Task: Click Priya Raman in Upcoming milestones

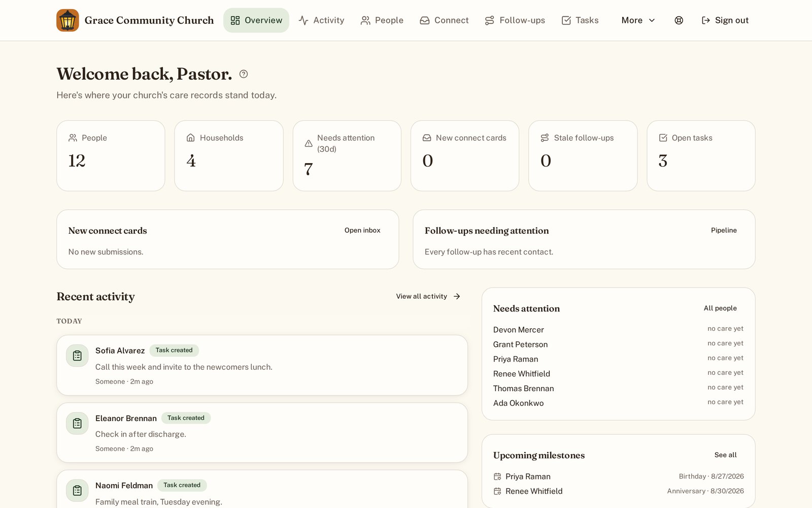Action: (528, 477)
